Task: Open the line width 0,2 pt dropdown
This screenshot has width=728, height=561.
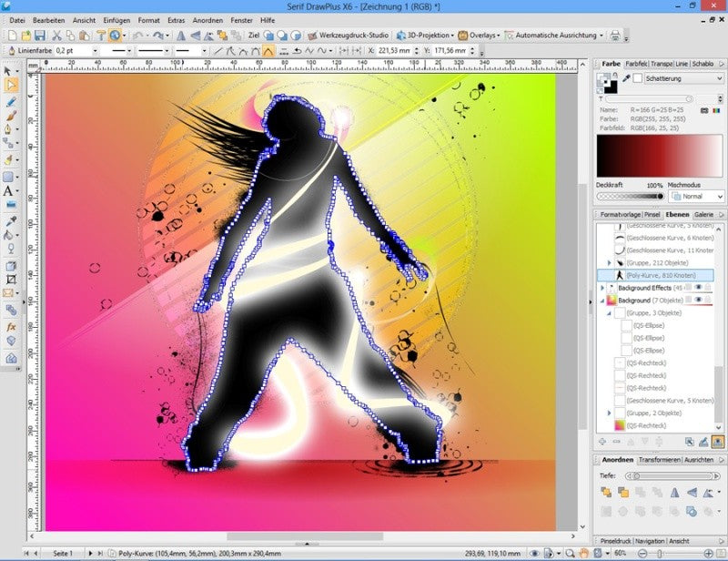Action: [96, 51]
